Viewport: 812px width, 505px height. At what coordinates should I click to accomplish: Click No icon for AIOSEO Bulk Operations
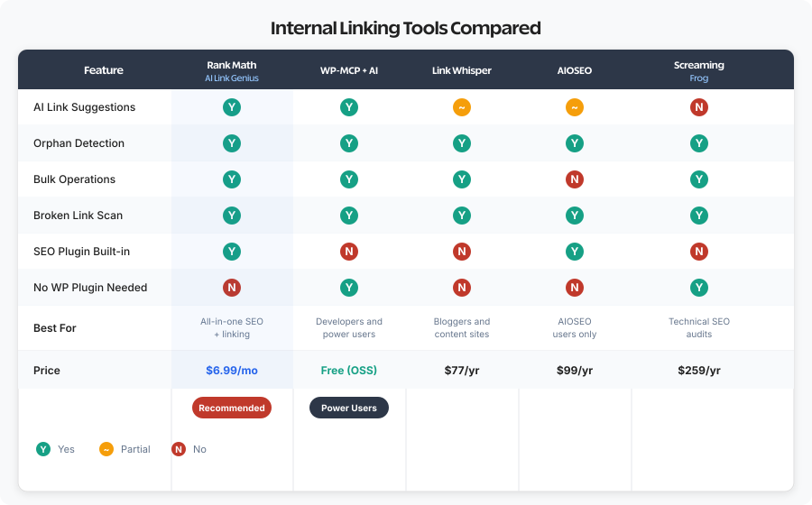click(575, 179)
